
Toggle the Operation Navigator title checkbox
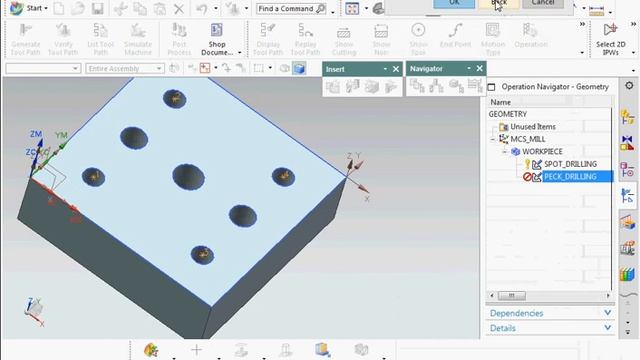pos(492,87)
